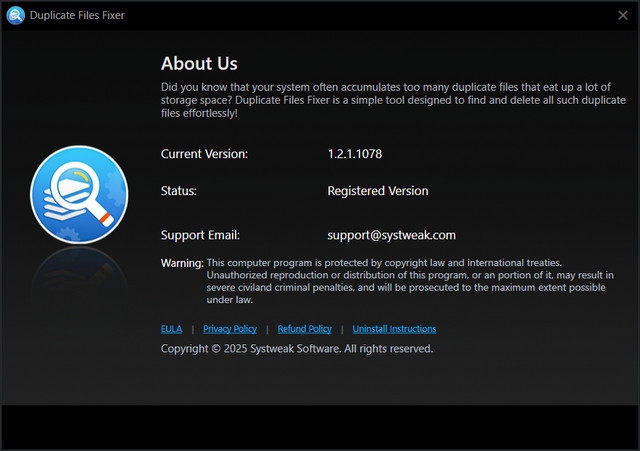The image size is (640, 451).
Task: Open the Privacy Policy link
Action: (x=230, y=329)
